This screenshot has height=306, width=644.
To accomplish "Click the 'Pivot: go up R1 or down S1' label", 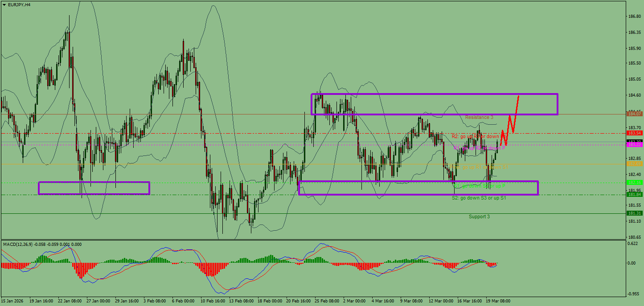I will pyautogui.click(x=479, y=167).
